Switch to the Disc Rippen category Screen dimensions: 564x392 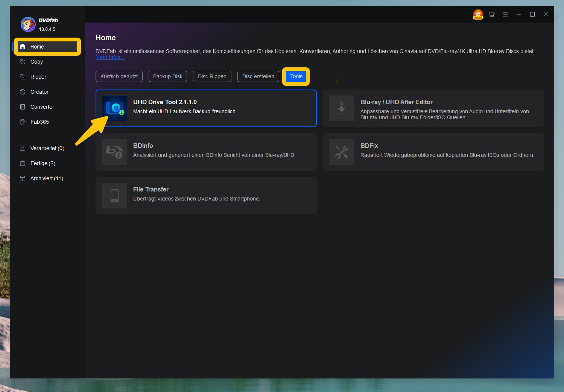(x=212, y=76)
